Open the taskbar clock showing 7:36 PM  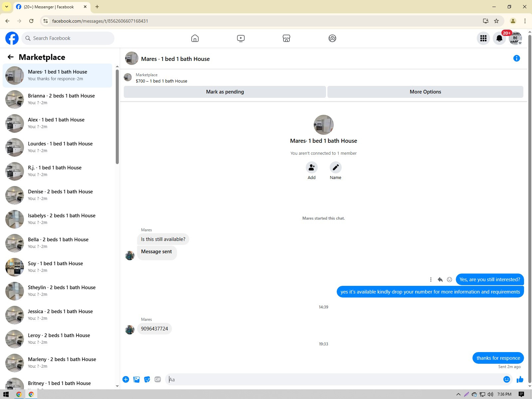(504, 394)
